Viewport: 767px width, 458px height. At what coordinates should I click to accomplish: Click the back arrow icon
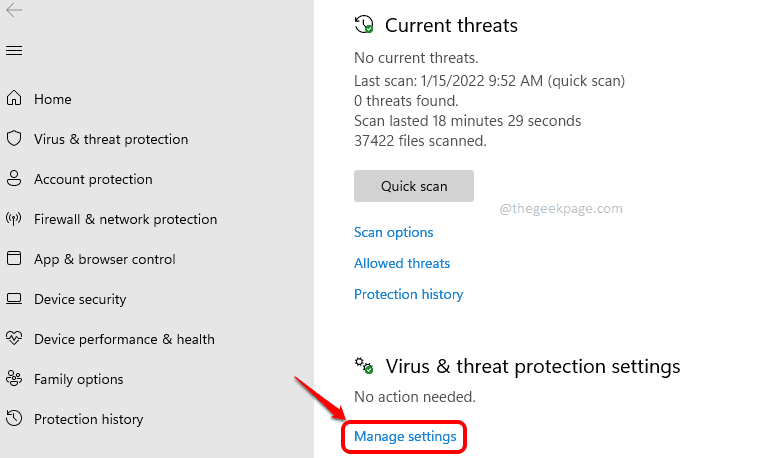pyautogui.click(x=14, y=10)
